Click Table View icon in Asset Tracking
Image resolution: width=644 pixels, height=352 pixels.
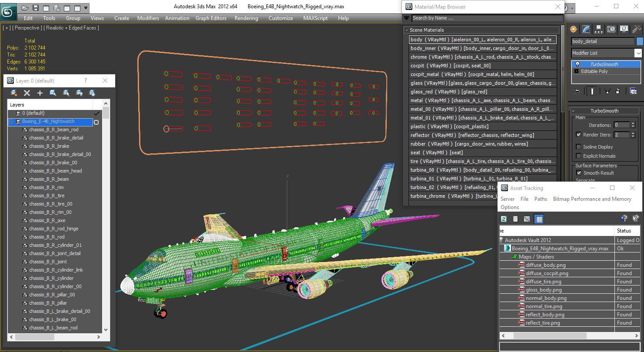tap(539, 219)
